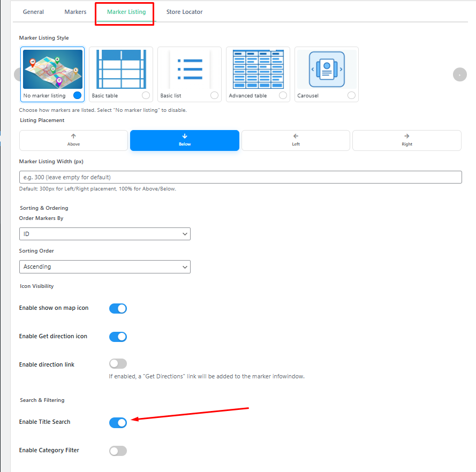Screen dimensions: 476x472
Task: Expand the Sorting Order dropdown
Action: (104, 267)
